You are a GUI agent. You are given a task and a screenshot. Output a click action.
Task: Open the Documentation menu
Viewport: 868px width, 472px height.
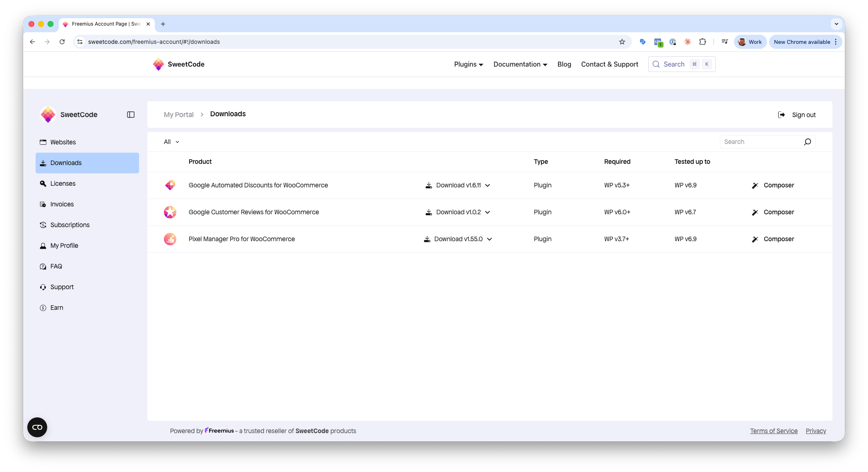pyautogui.click(x=520, y=64)
